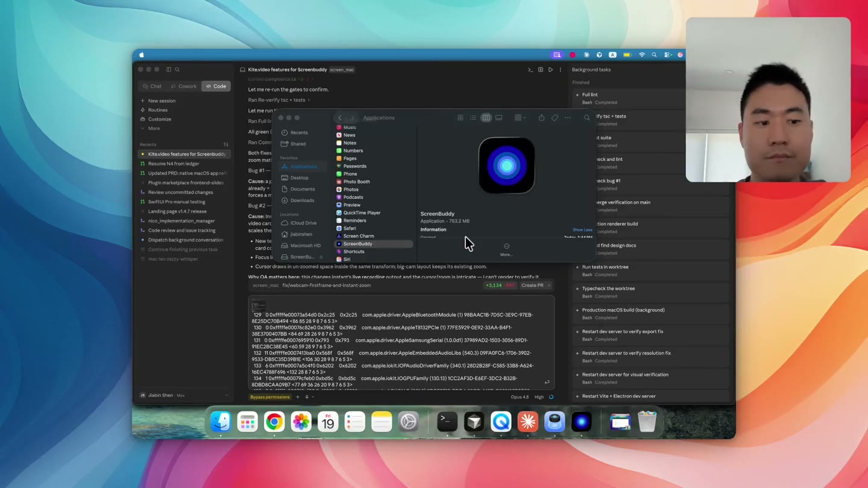The width and height of the screenshot is (868, 488).
Task: Open Finder from the Dock
Action: pos(221,422)
